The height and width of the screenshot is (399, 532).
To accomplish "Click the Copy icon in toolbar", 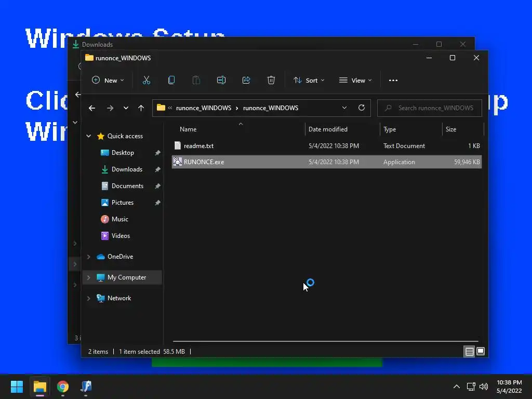I will point(171,81).
